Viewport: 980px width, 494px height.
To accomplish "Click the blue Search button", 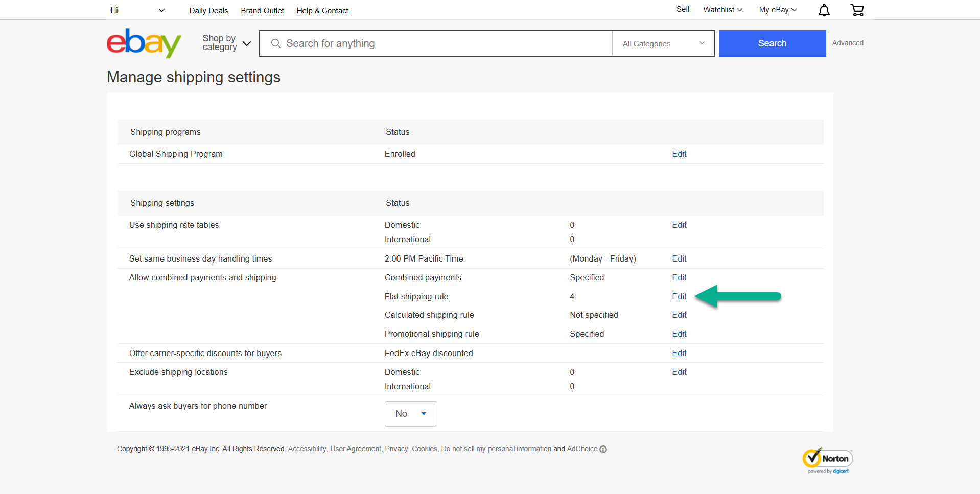I will pos(772,43).
